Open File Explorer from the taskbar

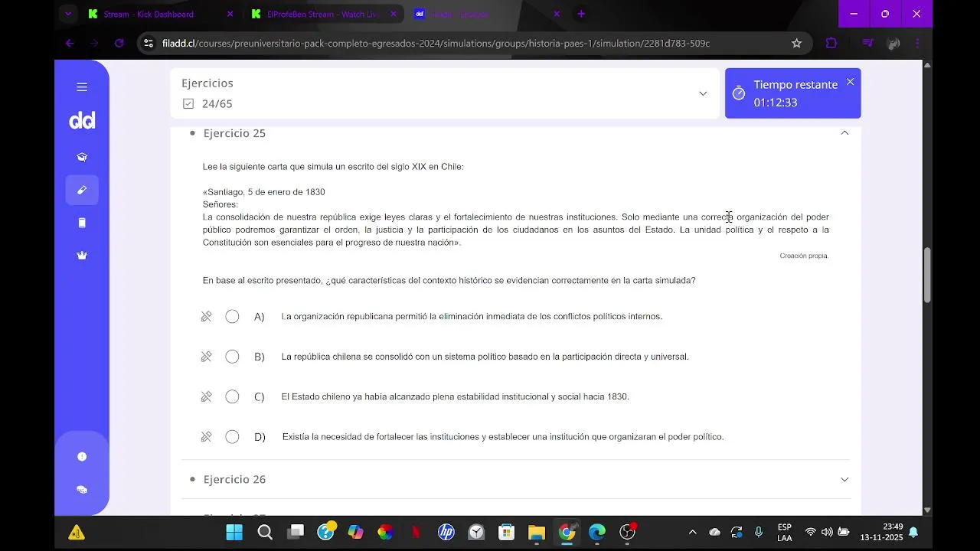(536, 533)
